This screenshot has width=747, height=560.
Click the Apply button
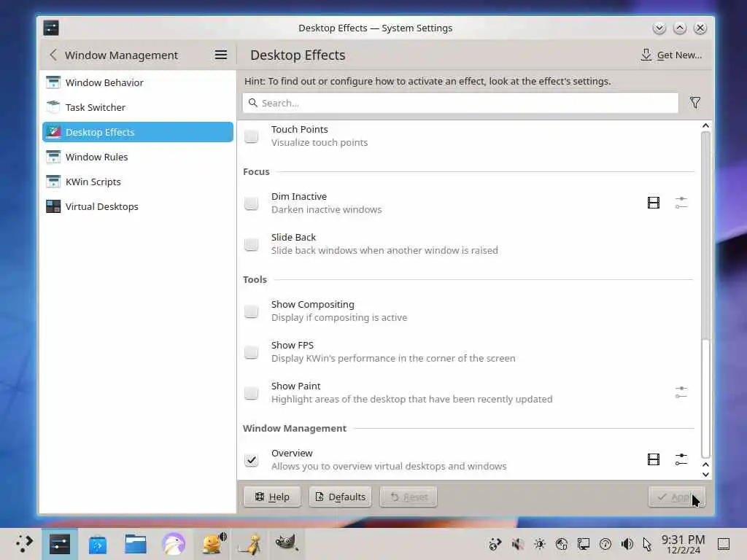(x=676, y=497)
